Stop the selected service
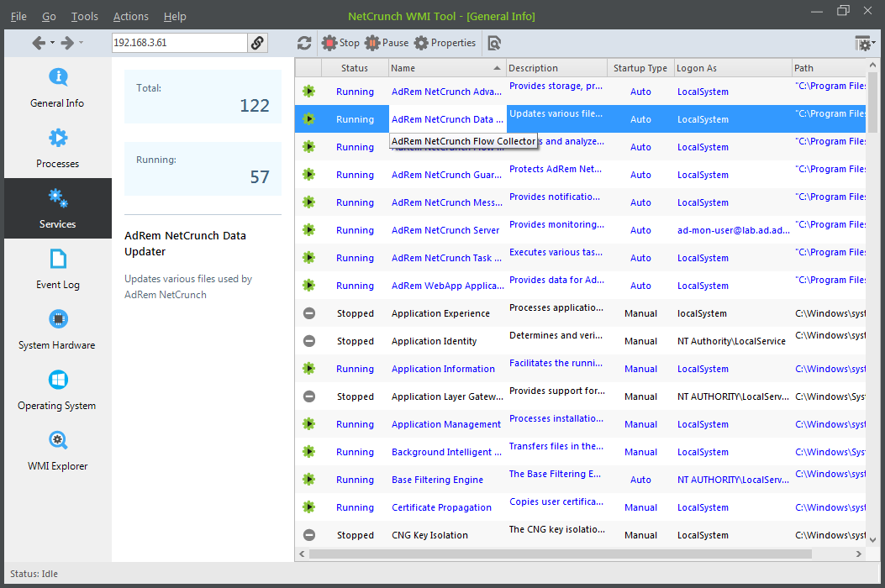This screenshot has height=588, width=885. pyautogui.click(x=340, y=43)
